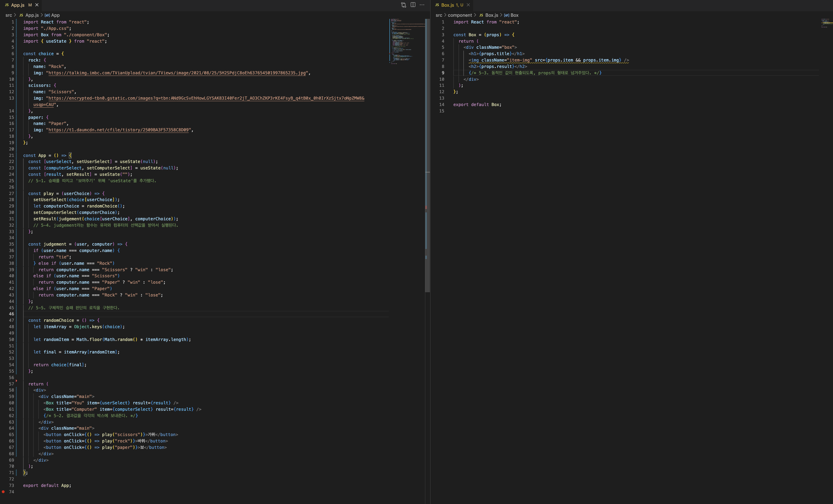The image size is (833, 504).
Task: Click the 'paper: {' key line
Action: (x=38, y=118)
